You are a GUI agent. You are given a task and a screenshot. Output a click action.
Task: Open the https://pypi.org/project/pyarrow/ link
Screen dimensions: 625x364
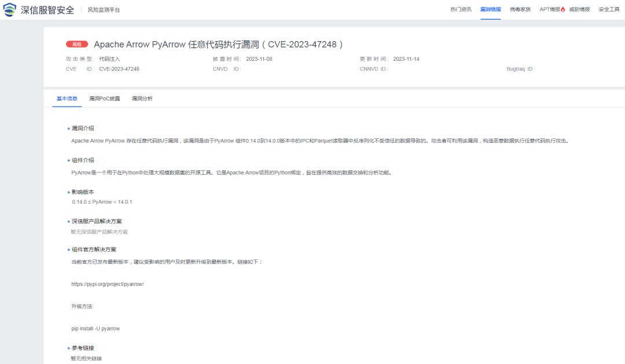[x=108, y=284]
